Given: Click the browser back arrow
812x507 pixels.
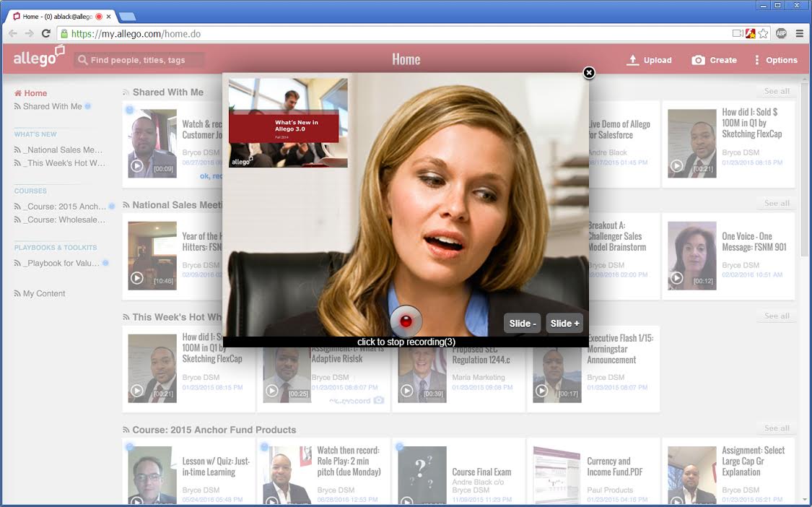Looking at the screenshot, I should [13, 34].
